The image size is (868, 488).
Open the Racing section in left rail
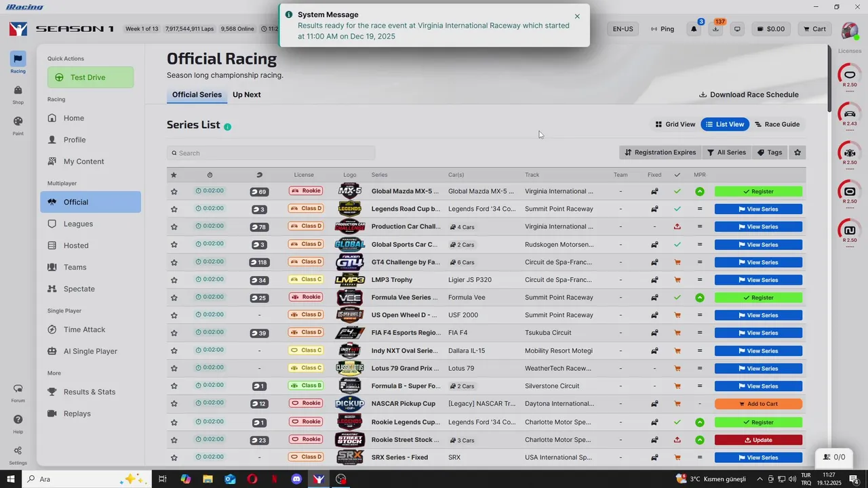(x=18, y=62)
